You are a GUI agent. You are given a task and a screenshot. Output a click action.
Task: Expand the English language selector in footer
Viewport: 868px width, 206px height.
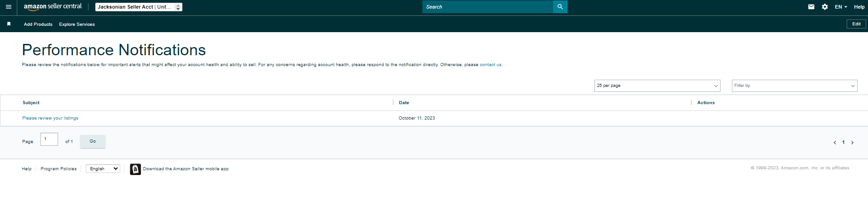coord(103,169)
